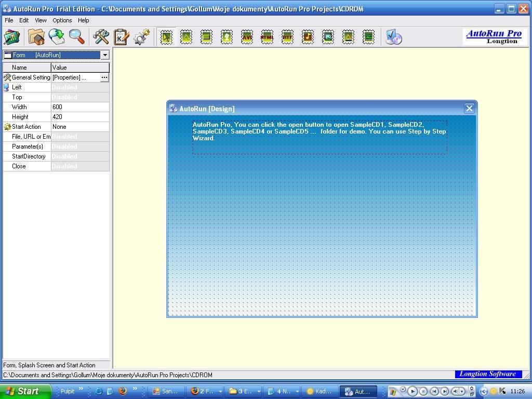Select the portrait image stamp tool
The height and width of the screenshot is (399, 532).
tap(227, 37)
